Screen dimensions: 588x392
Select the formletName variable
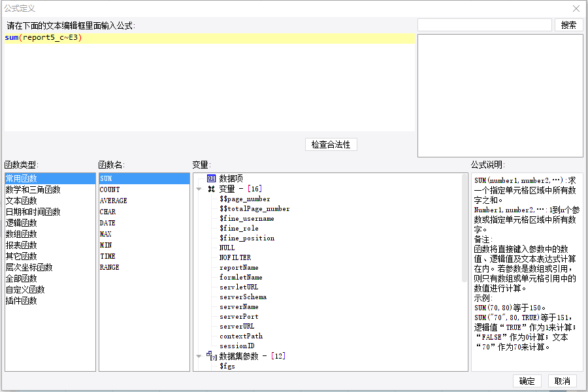coord(240,277)
